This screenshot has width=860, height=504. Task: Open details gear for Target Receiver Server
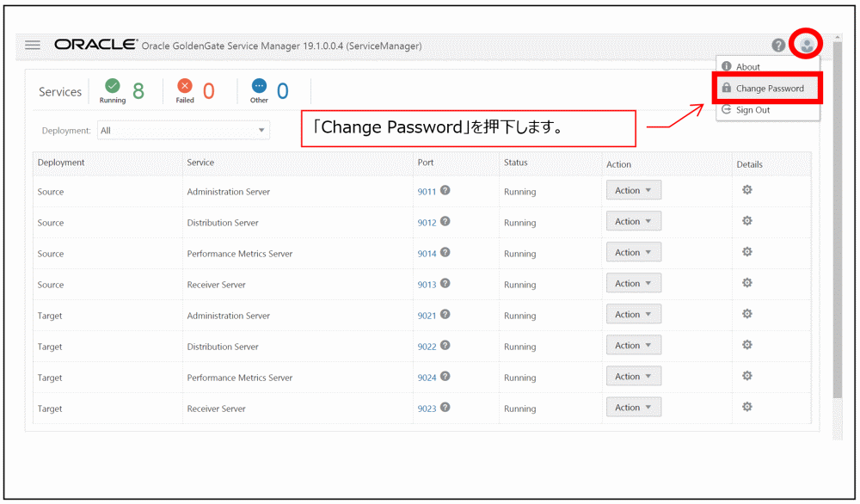(747, 407)
